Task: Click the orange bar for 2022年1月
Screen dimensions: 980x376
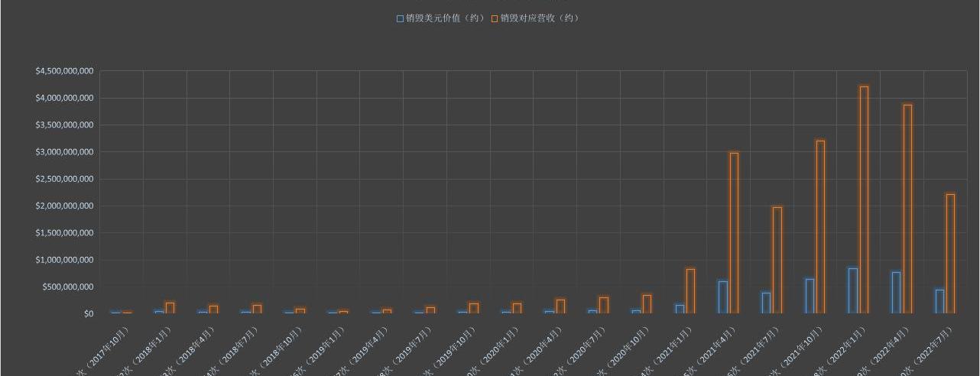Action: point(864,199)
